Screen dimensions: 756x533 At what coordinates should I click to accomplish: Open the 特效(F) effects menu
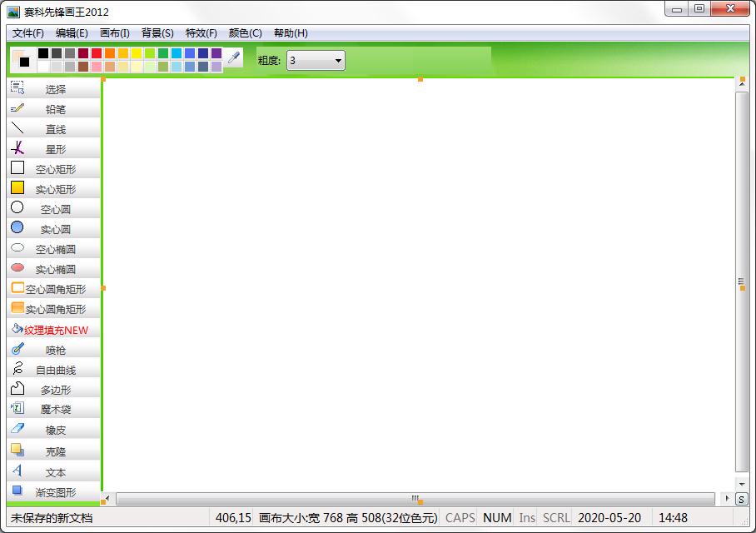point(201,32)
